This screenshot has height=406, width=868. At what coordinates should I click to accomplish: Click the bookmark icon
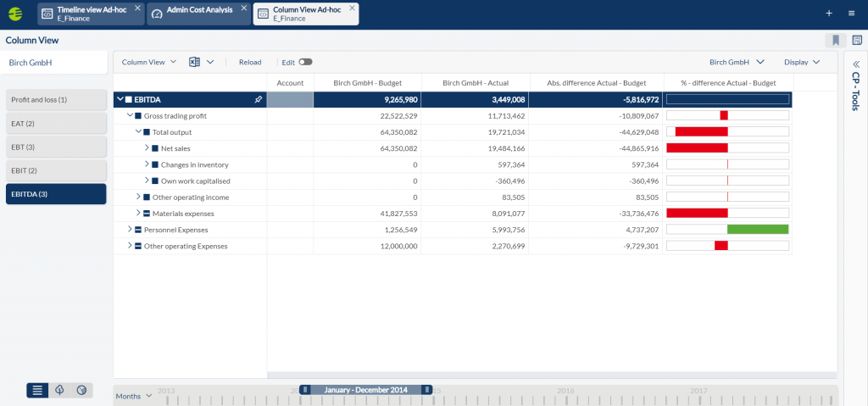click(x=836, y=40)
